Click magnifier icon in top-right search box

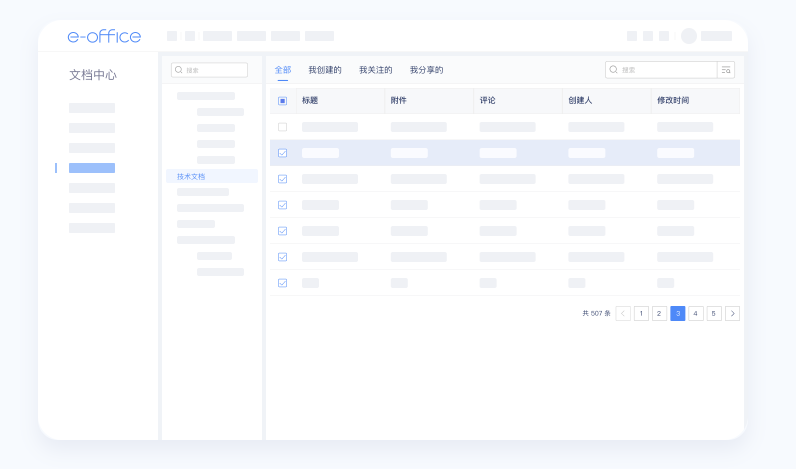click(x=614, y=70)
